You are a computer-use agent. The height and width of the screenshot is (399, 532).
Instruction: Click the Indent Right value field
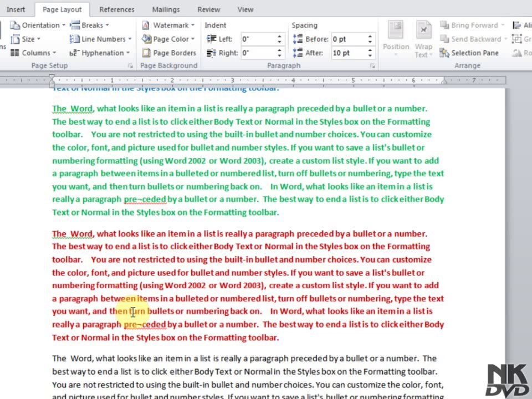[x=258, y=53]
